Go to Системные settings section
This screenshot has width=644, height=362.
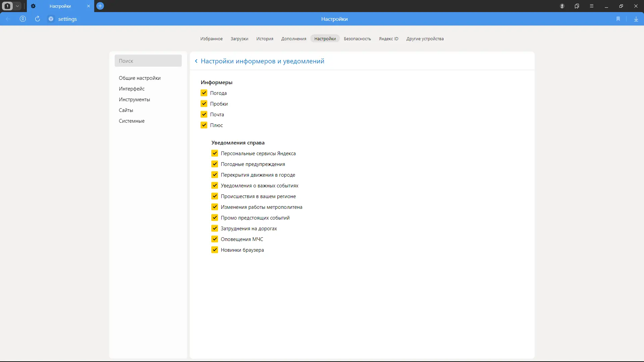tap(131, 121)
